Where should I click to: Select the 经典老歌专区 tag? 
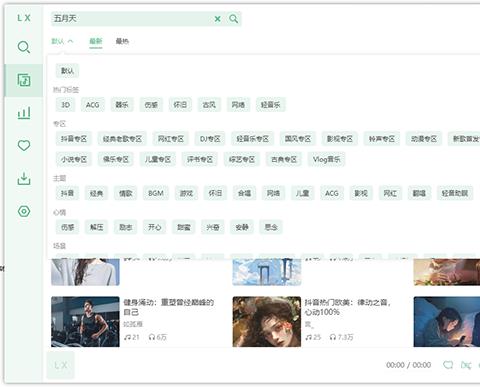point(122,139)
